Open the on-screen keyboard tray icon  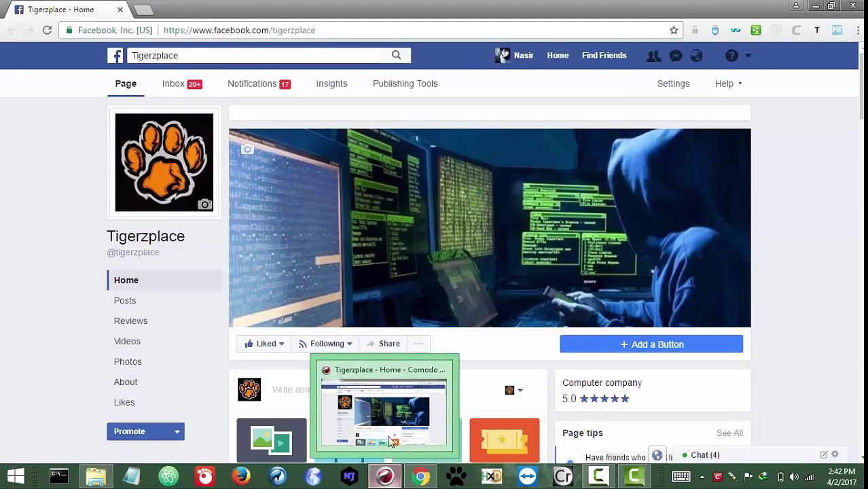[x=681, y=477]
